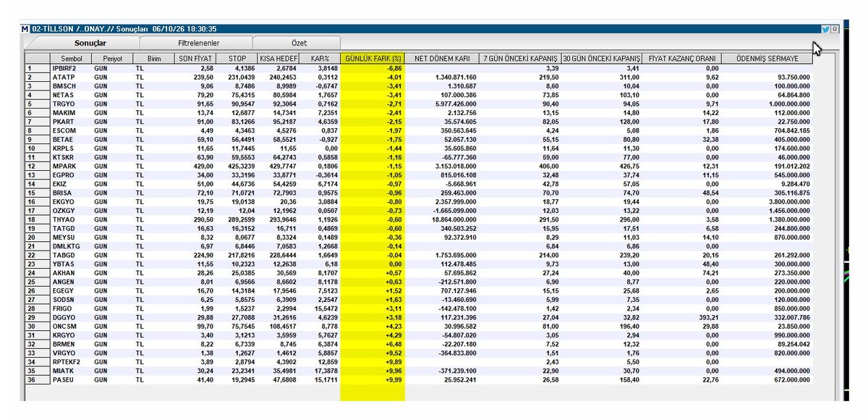Click the FİYAT KAZANÇ ORANI header
This screenshot has height=420, width=868.
coord(682,58)
